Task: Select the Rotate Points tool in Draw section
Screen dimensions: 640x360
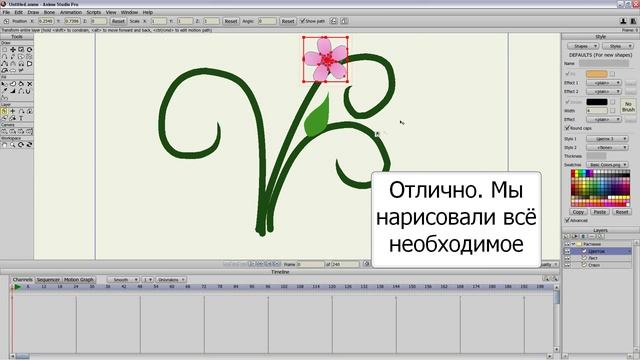Action: [29, 49]
